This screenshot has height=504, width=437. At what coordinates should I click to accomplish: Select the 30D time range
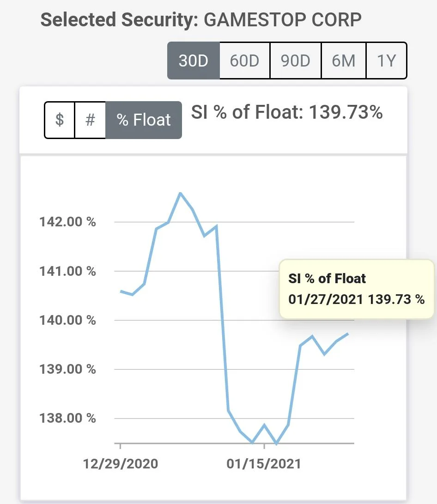point(193,61)
